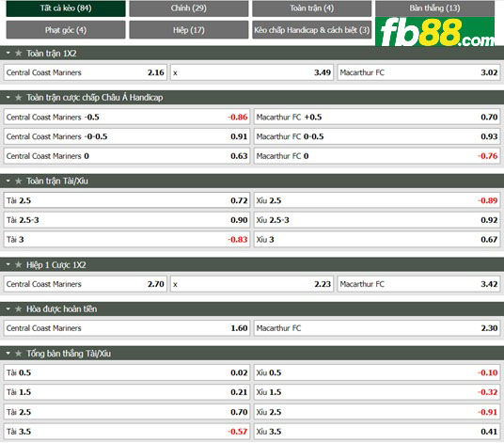504x443 pixels.
Task: Select Macarthur FC 0-0.5 at 0.93
Action: [x=377, y=136]
